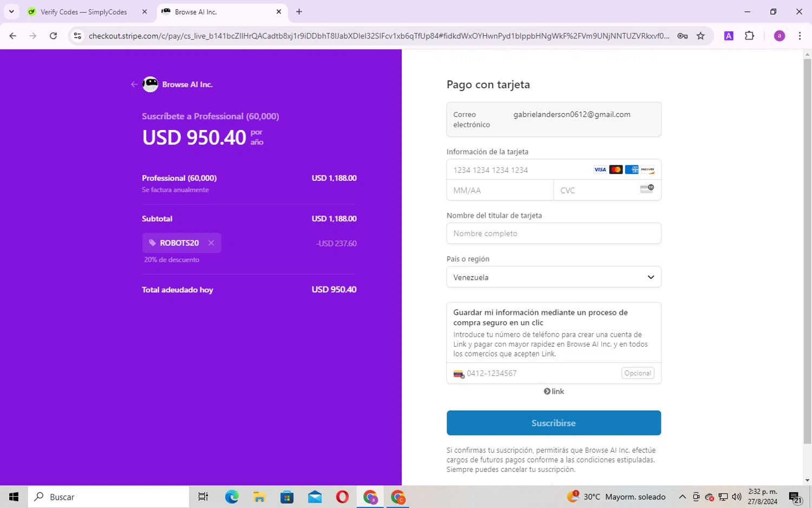
Task: Open the Chrome three-dot menu
Action: click(x=800, y=36)
